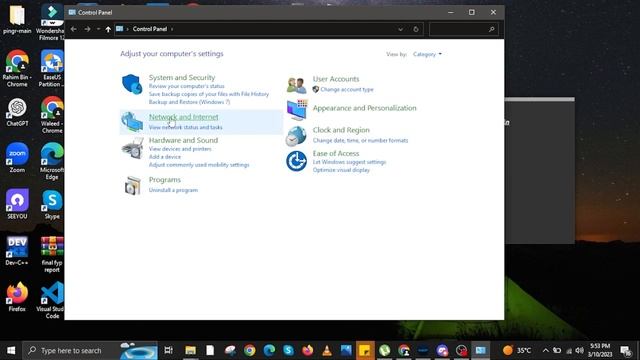Open Hardware and Sound category
The image size is (640, 360).
tap(183, 140)
